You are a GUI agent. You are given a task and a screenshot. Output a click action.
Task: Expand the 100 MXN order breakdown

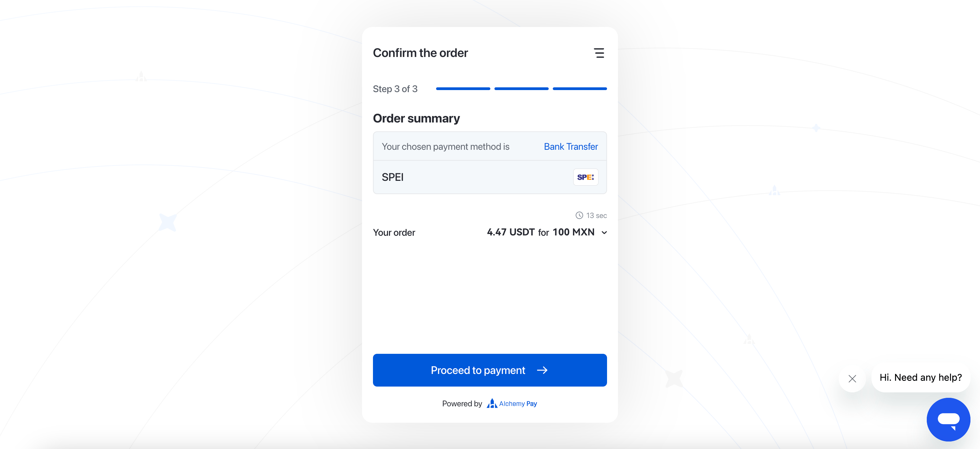[x=604, y=233]
